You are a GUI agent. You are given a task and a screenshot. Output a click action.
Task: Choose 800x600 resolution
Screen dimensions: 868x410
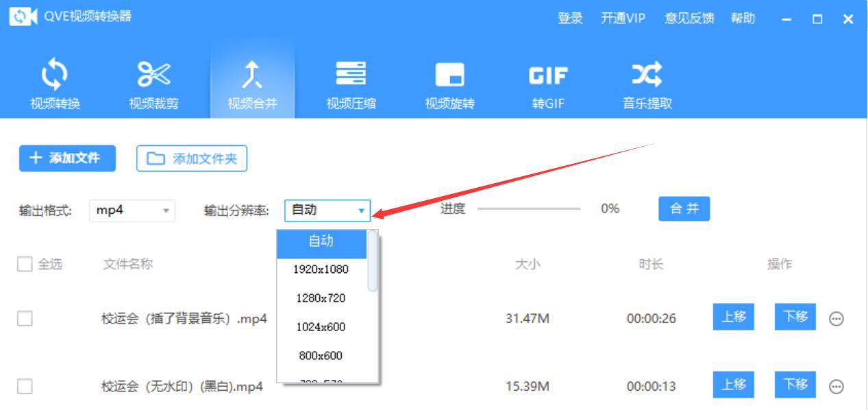point(321,356)
